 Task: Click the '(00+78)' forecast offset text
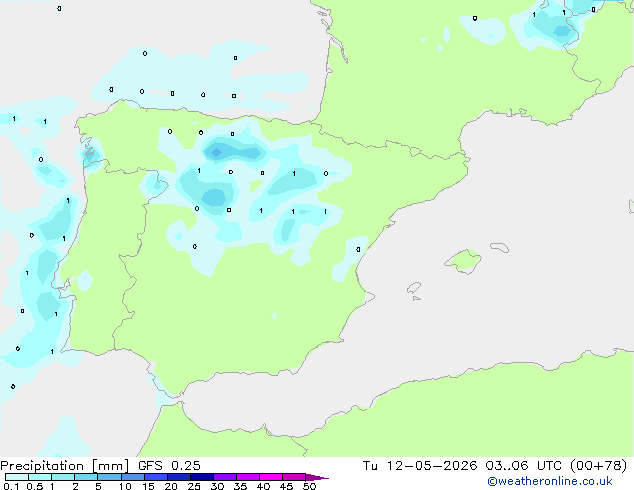(598, 466)
